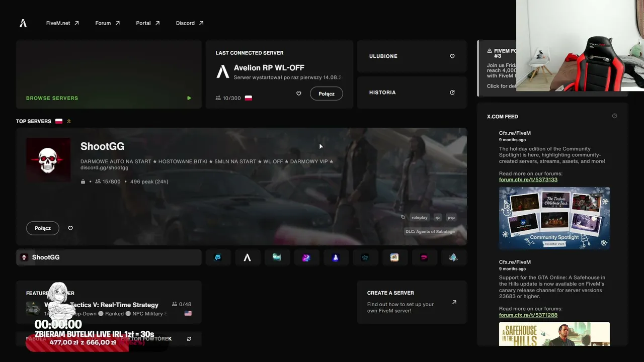This screenshot has height=362, width=644.
Task: Click the FiveM announcement banner with the warning icon
Action: click(497, 68)
